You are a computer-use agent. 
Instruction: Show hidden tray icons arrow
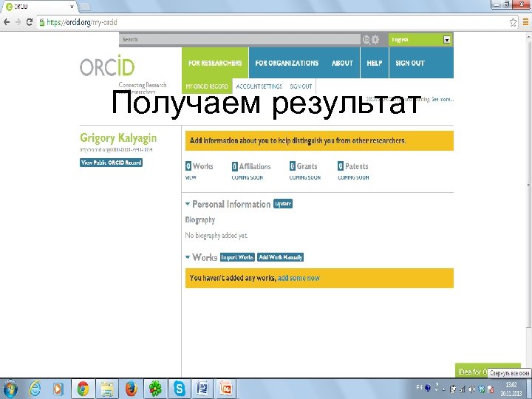click(443, 389)
